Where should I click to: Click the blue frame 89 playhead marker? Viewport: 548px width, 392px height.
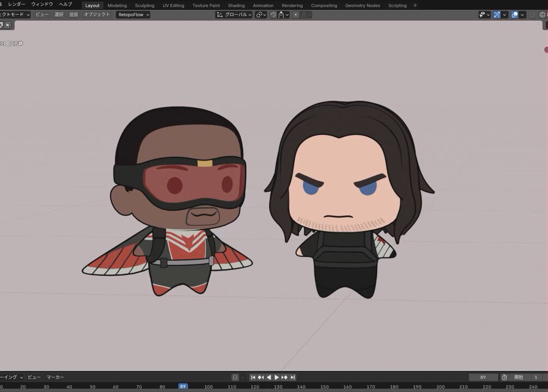(183, 387)
